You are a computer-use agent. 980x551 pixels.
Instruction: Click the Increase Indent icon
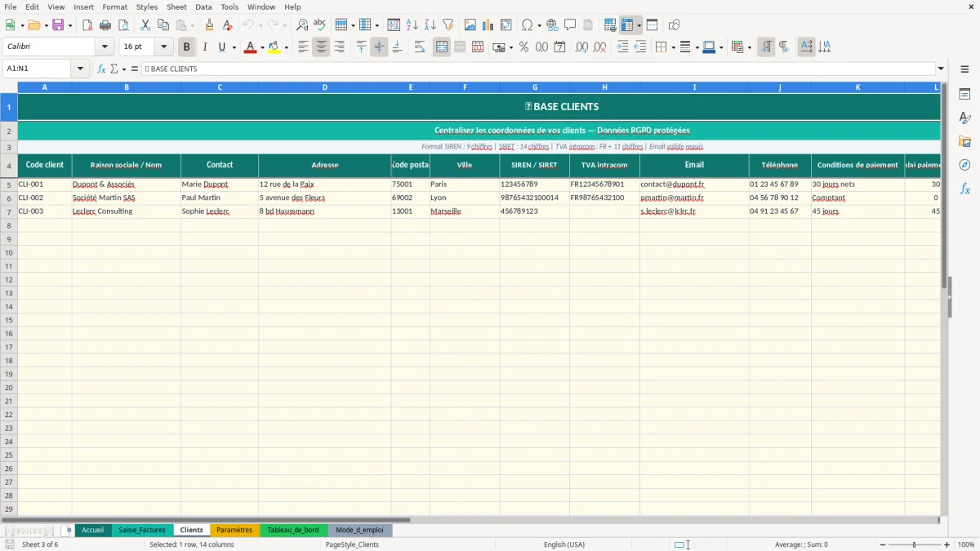(622, 47)
